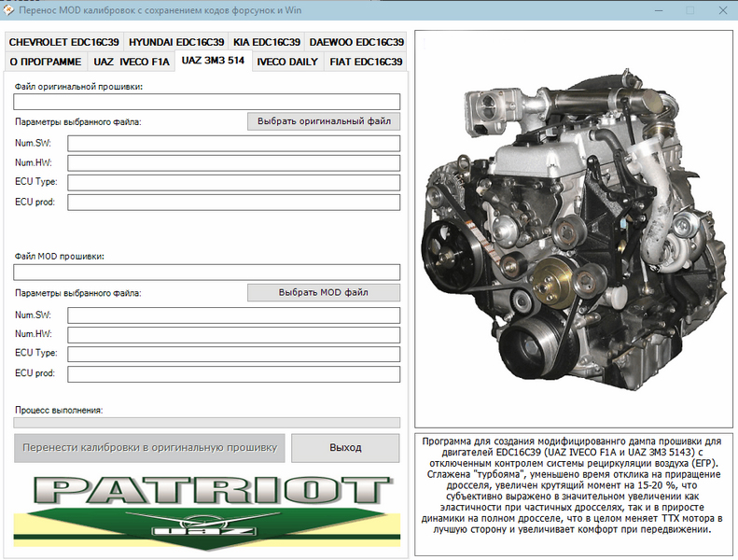Click the MOD file Num.HW field

pyautogui.click(x=234, y=335)
